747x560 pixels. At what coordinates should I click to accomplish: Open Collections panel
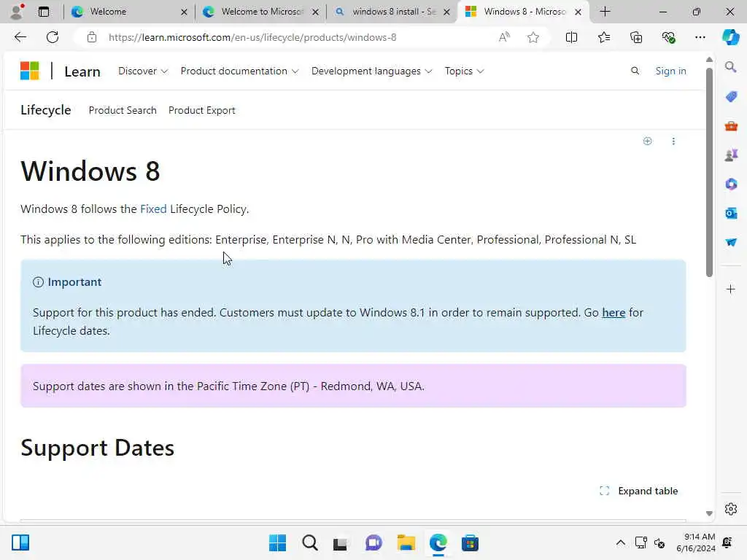(636, 37)
